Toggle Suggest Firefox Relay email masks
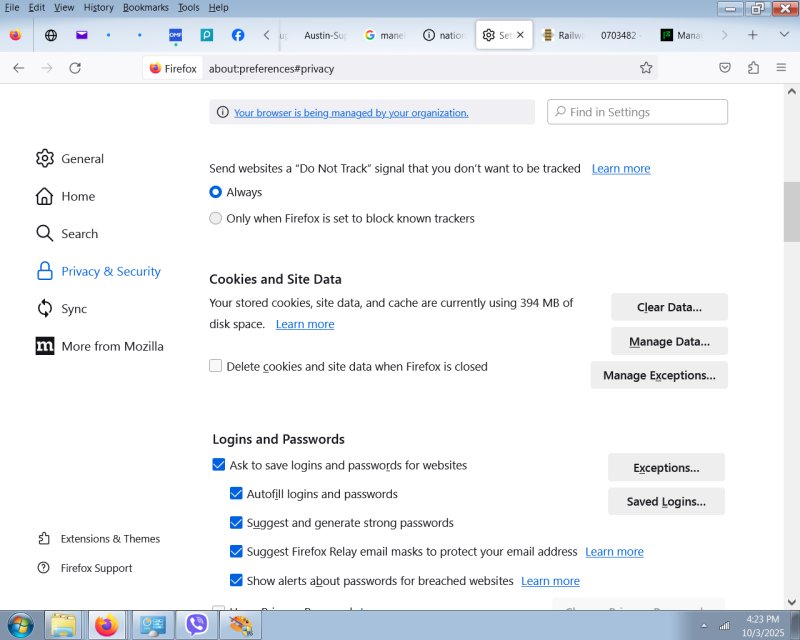This screenshot has width=800, height=640. pyautogui.click(x=236, y=551)
